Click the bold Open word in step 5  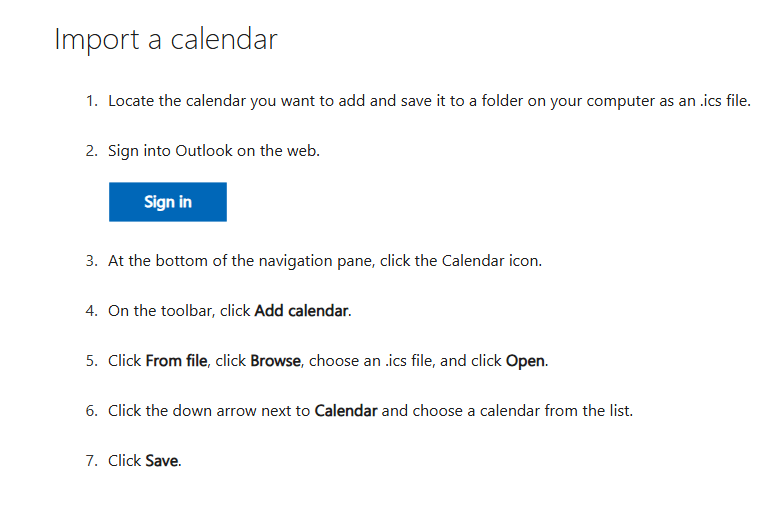[525, 361]
